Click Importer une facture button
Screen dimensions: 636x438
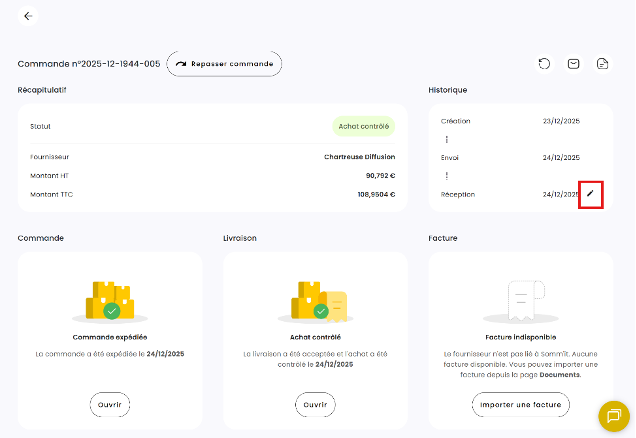click(520, 404)
